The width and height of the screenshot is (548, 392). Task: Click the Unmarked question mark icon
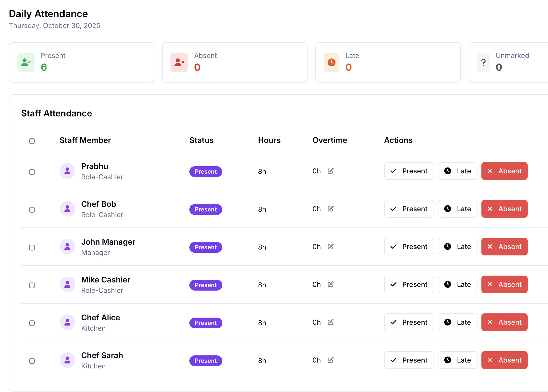[483, 62]
